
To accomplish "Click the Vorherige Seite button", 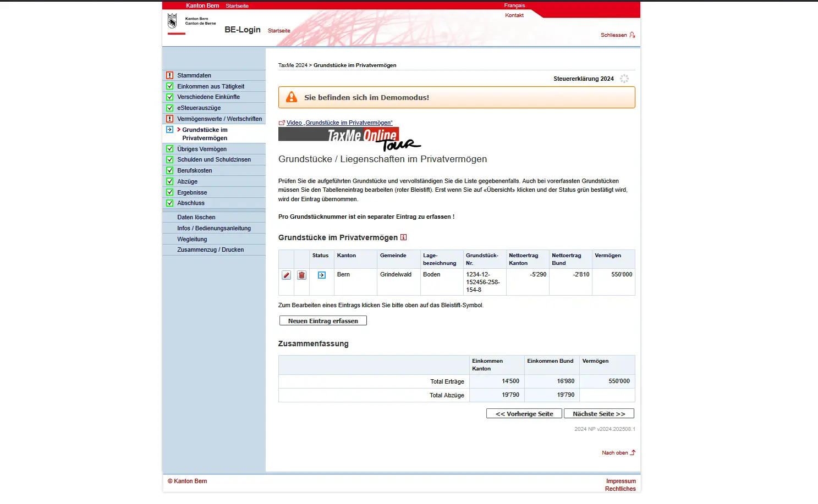I will (x=524, y=414).
